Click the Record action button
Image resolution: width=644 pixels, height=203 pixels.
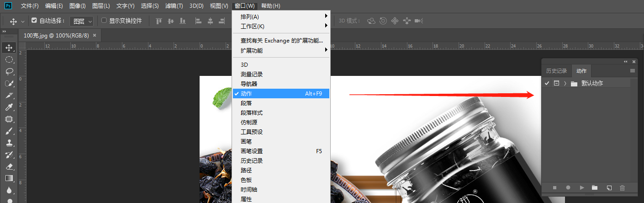(x=568, y=187)
